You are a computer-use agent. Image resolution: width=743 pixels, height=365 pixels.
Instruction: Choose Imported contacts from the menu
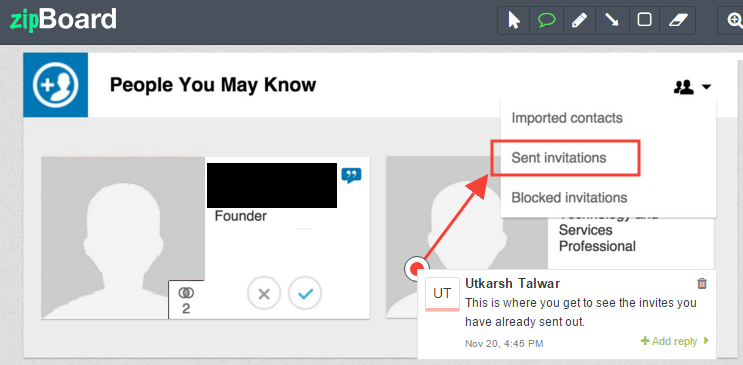[x=567, y=118]
